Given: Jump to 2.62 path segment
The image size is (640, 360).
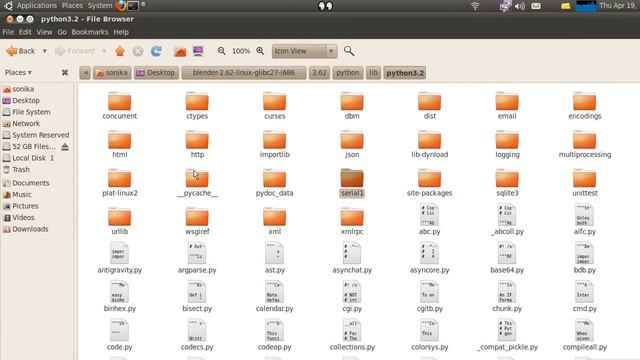Looking at the screenshot, I should pos(319,73).
